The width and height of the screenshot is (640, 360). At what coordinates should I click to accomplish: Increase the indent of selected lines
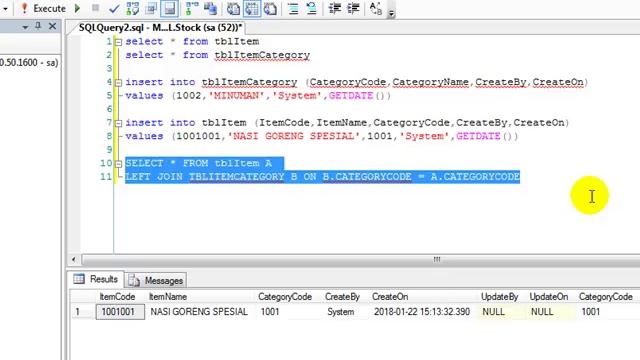353,8
